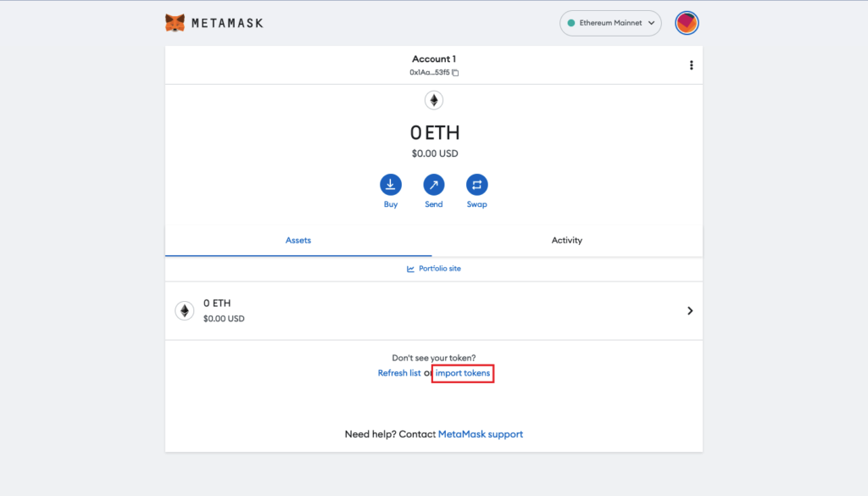Image resolution: width=868 pixels, height=496 pixels.
Task: Click the 0 ETH main balance
Action: pos(435,133)
